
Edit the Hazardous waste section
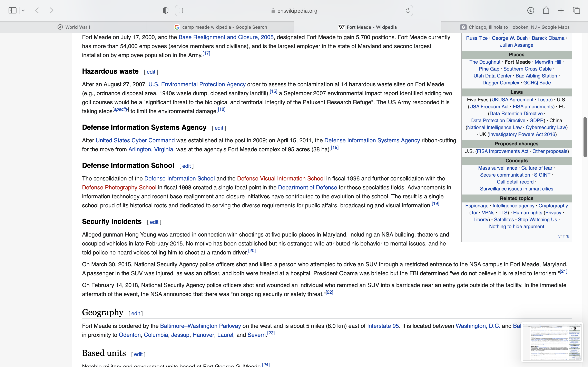point(151,72)
